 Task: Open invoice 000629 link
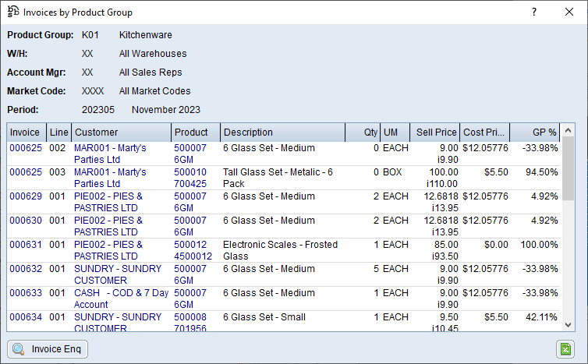(x=25, y=196)
